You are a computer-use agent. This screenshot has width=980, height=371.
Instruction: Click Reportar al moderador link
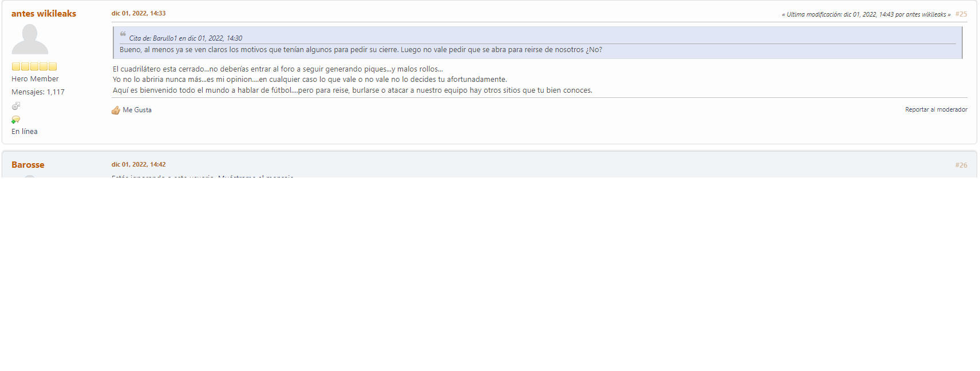[936, 109]
